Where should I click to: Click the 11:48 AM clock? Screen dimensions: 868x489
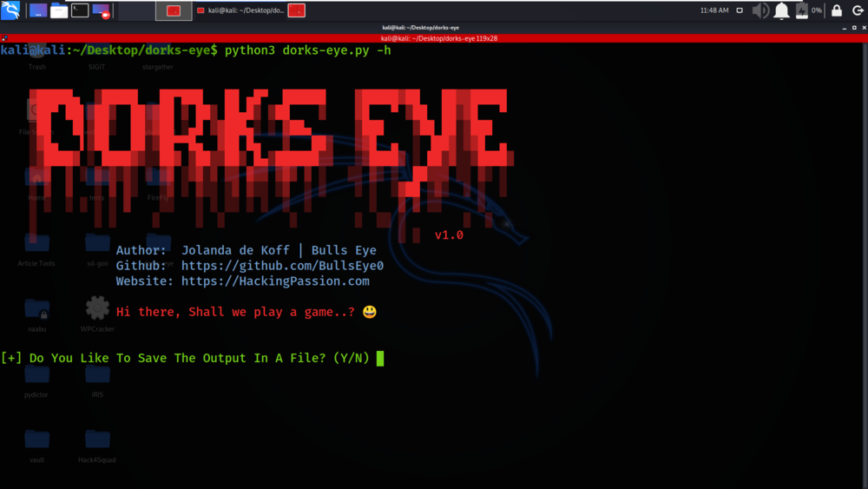coord(714,10)
